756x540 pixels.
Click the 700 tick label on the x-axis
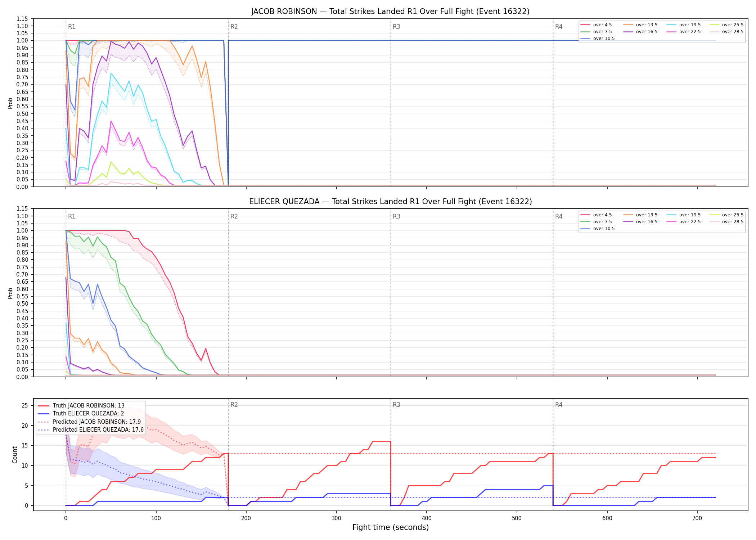(697, 518)
